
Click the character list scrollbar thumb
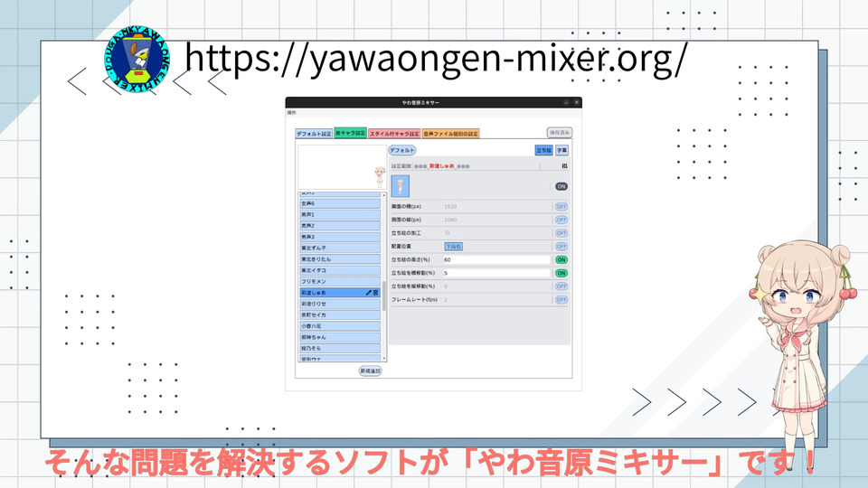coord(384,296)
